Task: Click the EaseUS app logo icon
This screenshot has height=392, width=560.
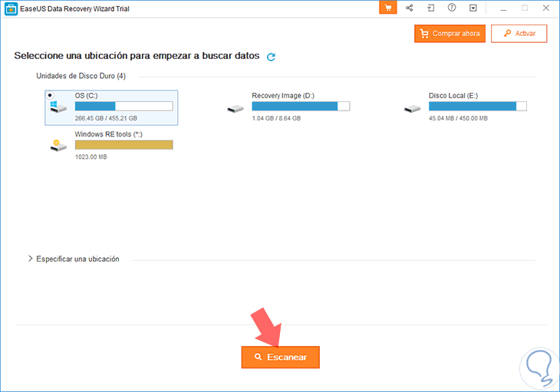Action: pos(11,9)
